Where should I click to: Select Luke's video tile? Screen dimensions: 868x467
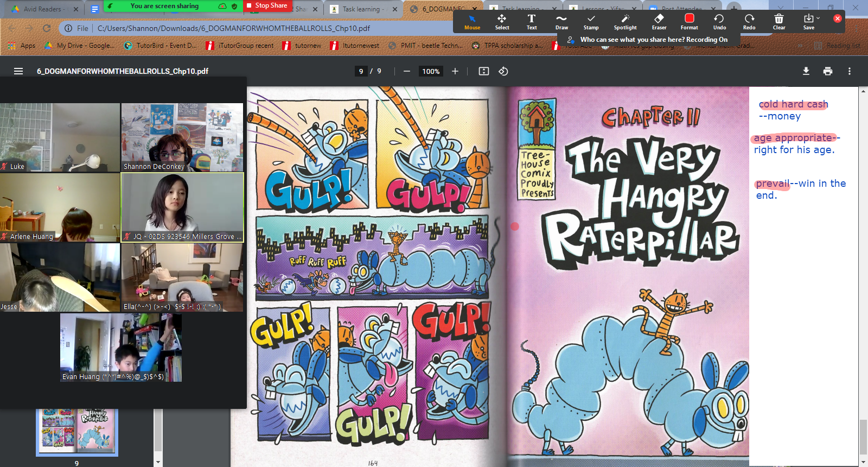[60, 137]
